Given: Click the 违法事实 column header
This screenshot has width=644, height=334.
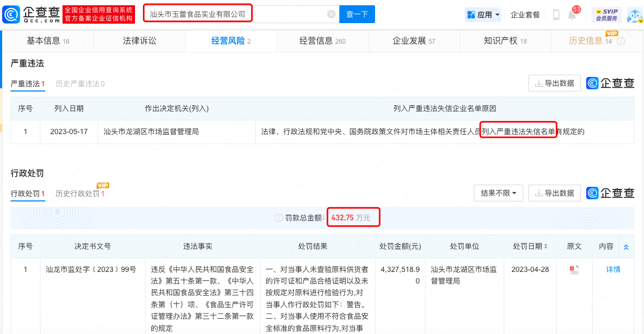Looking at the screenshot, I should pyautogui.click(x=198, y=246).
